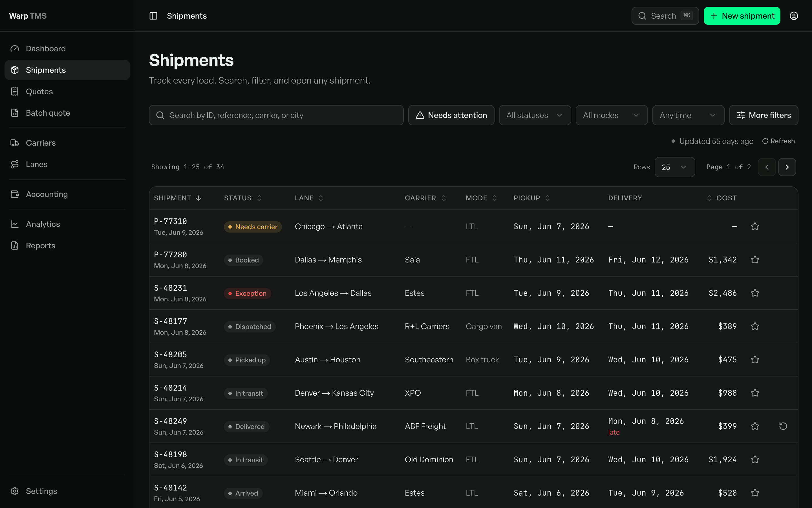
Task: Click the Needs carrier status badge
Action: [x=253, y=227]
